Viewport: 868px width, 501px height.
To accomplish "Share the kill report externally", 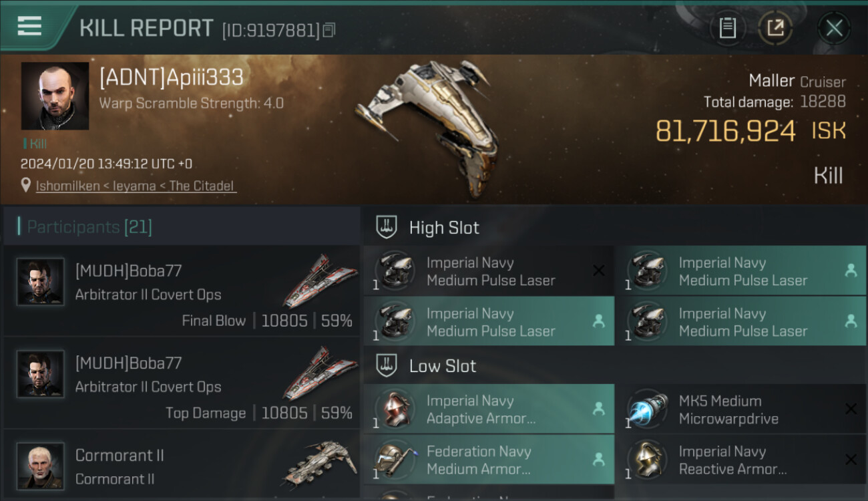I will pyautogui.click(x=775, y=28).
